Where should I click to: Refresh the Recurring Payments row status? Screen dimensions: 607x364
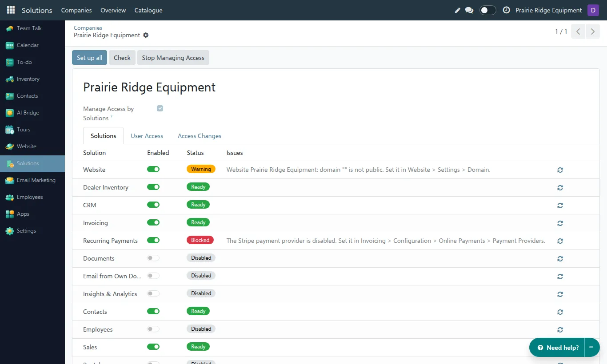point(560,241)
